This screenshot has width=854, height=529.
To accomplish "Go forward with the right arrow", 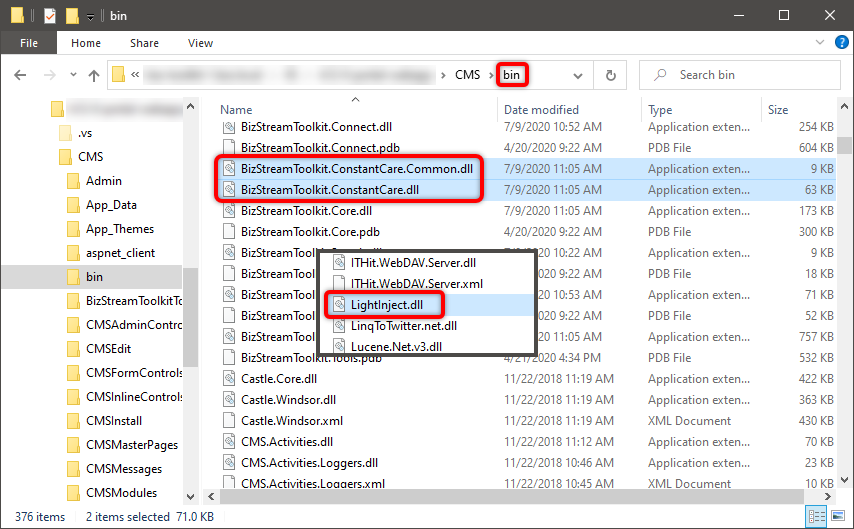I will point(50,75).
